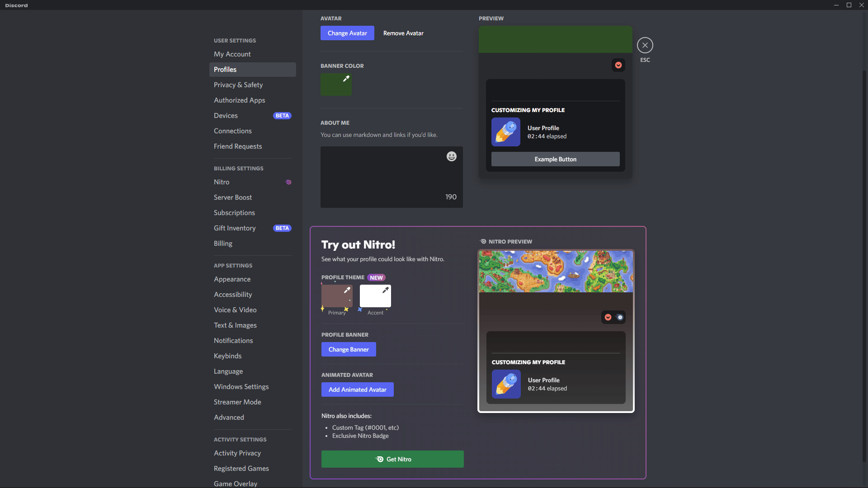Screen dimensions: 868x488
Task: Open Keybinds settings
Action: click(x=252, y=356)
